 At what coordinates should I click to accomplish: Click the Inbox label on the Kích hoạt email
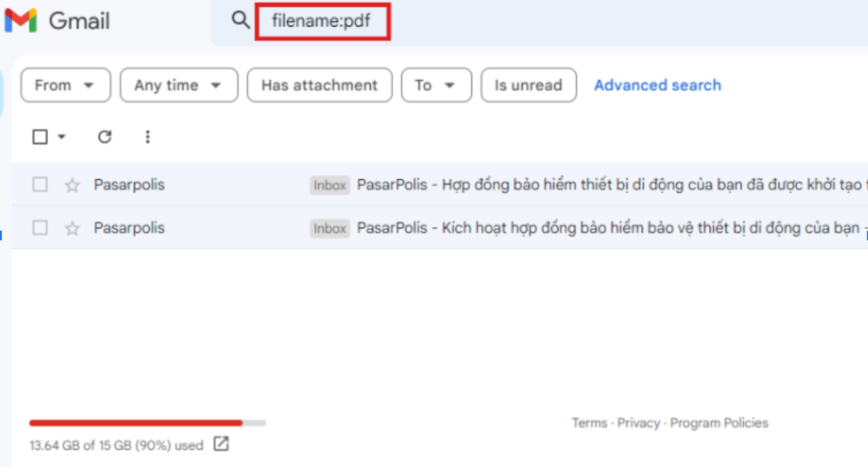[x=329, y=228]
